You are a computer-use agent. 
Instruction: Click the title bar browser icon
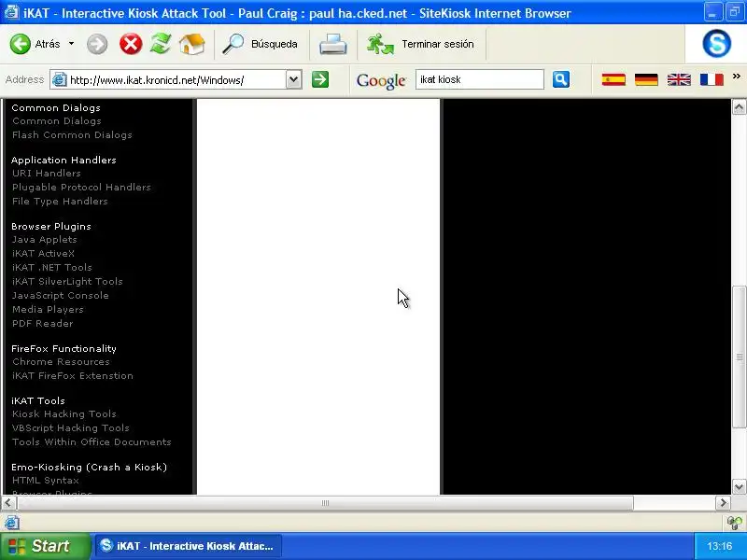click(11, 12)
